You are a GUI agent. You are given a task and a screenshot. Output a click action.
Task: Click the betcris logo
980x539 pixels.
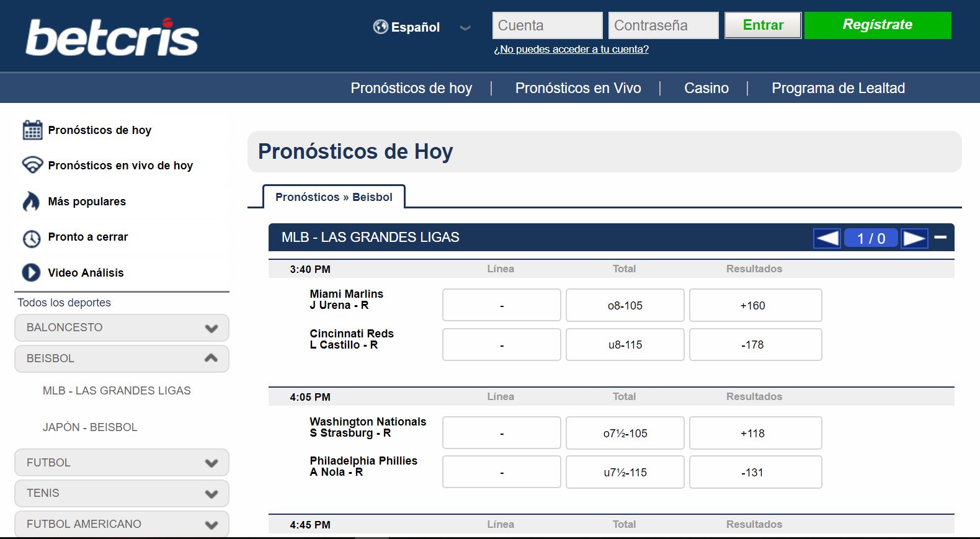tap(112, 37)
